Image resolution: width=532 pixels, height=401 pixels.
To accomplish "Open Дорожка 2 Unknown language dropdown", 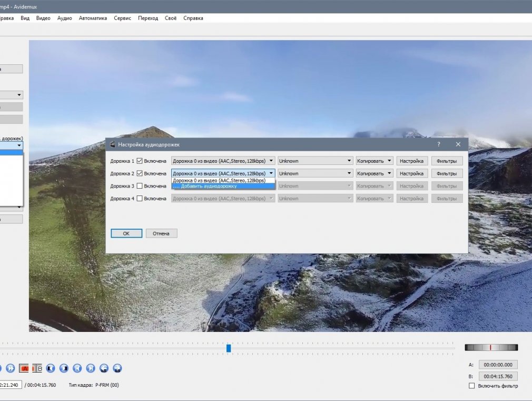I will click(315, 173).
